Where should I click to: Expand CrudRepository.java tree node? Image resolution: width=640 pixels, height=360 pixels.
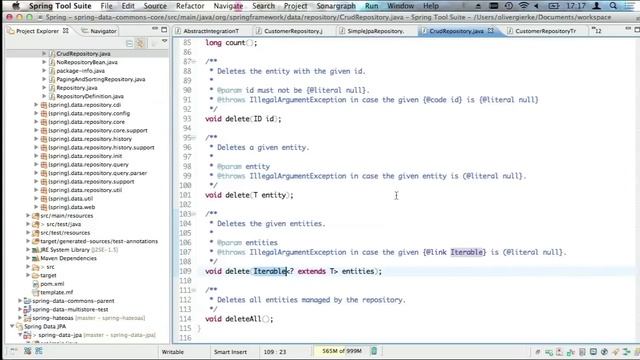click(x=44, y=53)
